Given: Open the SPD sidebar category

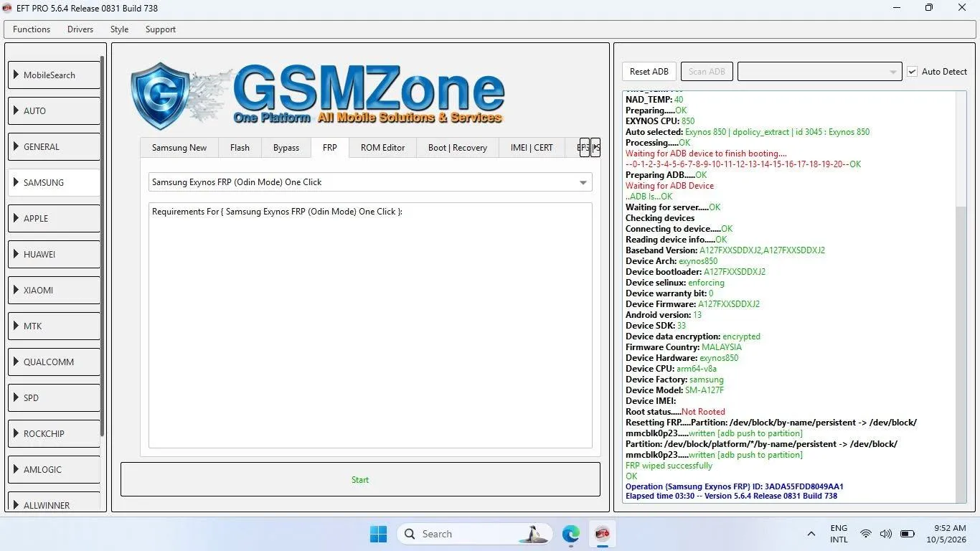Looking at the screenshot, I should coord(54,398).
